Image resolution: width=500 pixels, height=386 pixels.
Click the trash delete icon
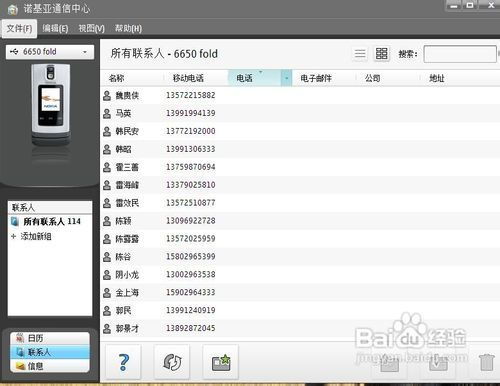[x=486, y=362]
